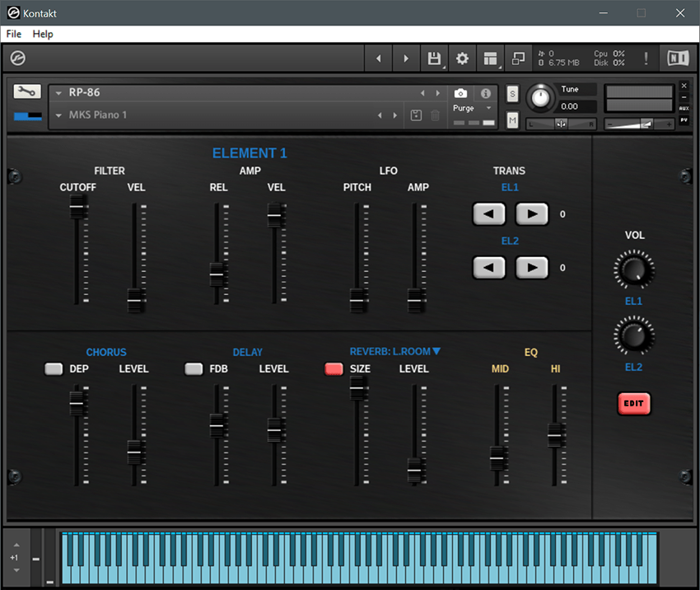Select next instrument next to RP-86
This screenshot has width=700, height=590.
pyautogui.click(x=438, y=93)
